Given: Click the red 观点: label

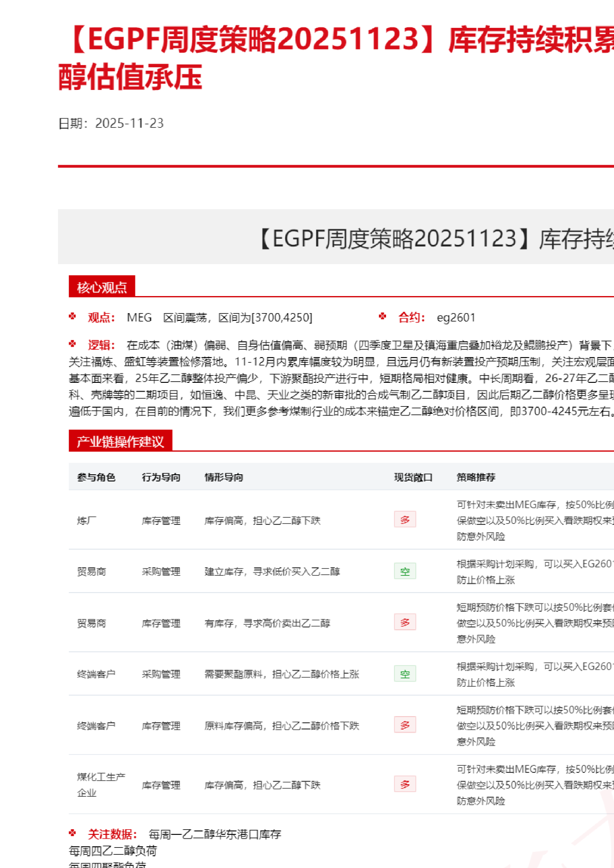Looking at the screenshot, I should [101, 317].
